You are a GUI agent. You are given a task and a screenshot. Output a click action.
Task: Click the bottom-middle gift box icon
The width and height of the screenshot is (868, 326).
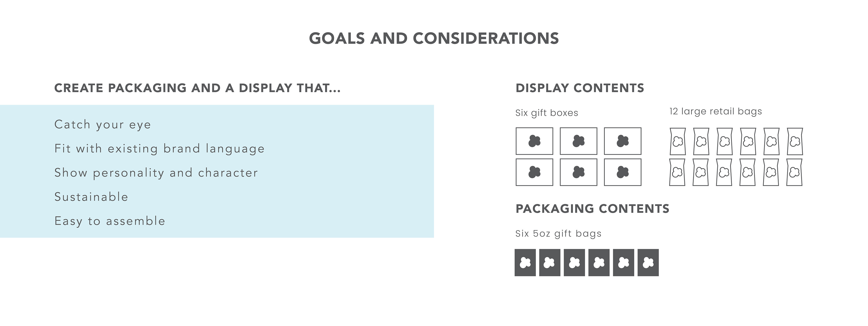(x=578, y=172)
